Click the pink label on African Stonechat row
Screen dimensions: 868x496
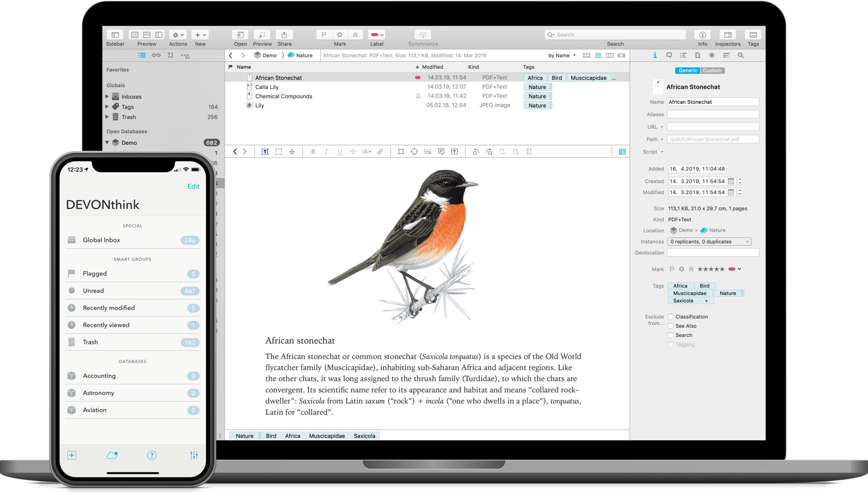(x=417, y=78)
